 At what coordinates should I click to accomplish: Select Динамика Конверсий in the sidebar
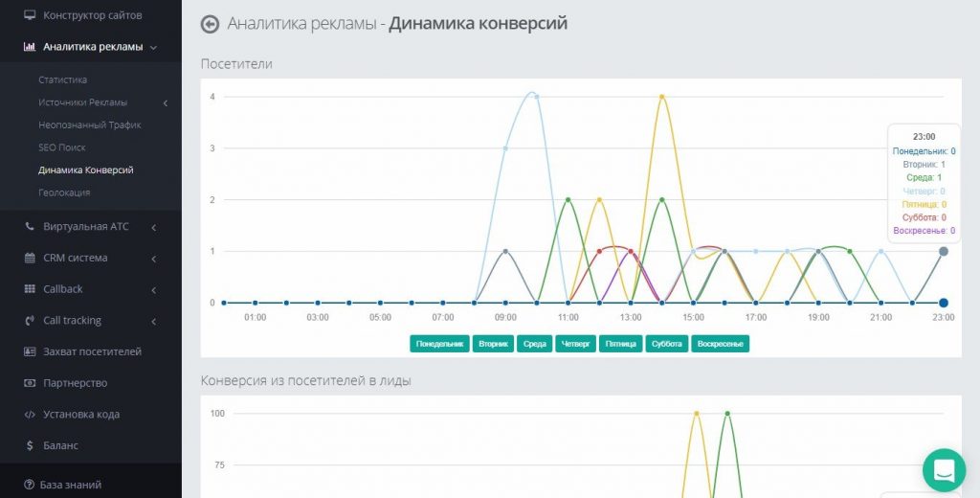(85, 170)
